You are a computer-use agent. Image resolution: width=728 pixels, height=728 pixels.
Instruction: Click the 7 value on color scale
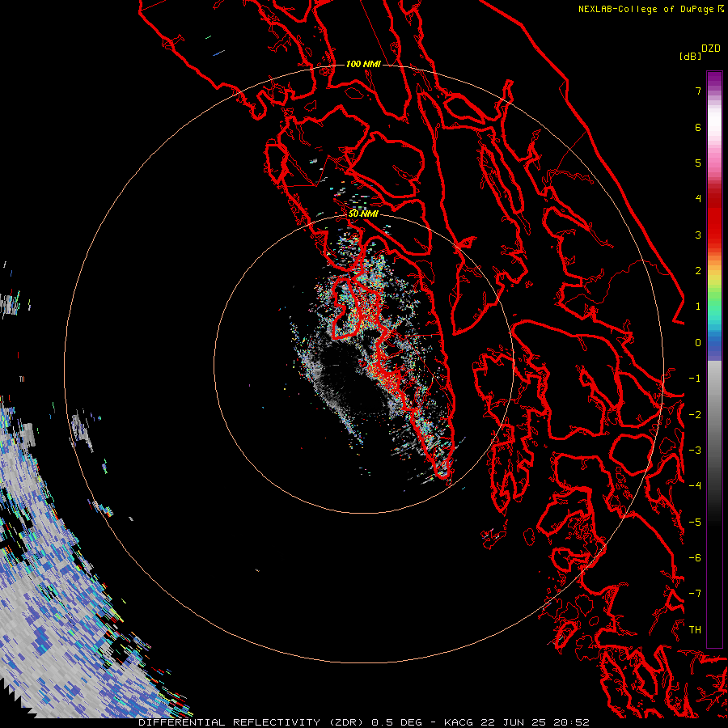[x=698, y=91]
